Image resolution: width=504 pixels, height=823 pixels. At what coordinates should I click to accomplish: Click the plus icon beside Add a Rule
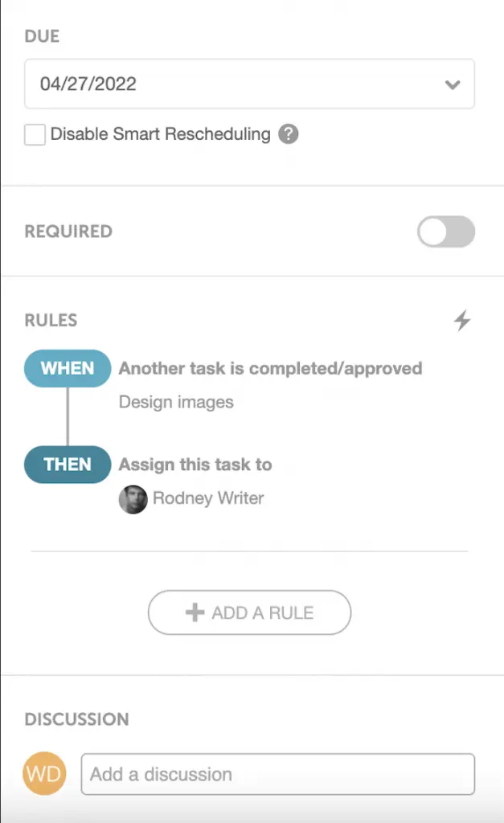pos(195,613)
